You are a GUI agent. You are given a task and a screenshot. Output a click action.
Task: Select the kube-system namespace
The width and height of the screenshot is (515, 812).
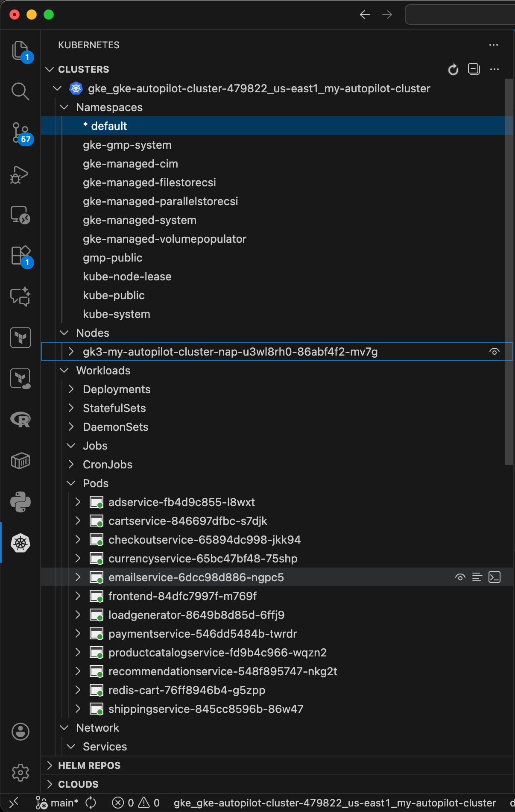[117, 314]
